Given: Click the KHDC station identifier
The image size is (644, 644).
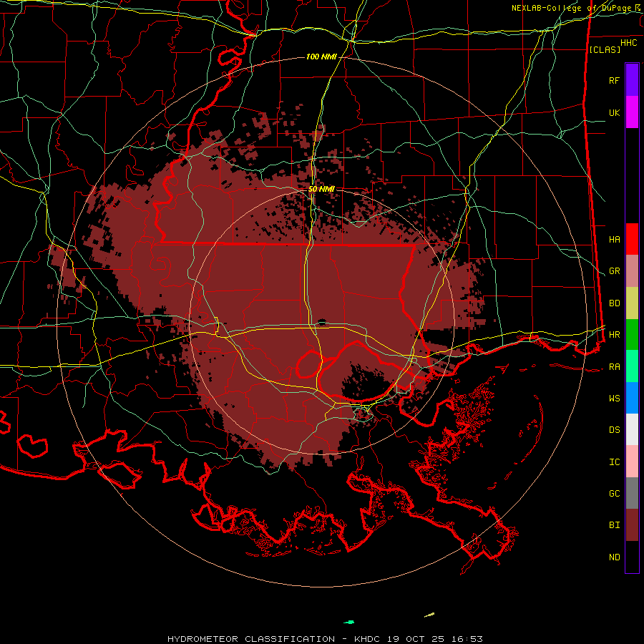Looking at the screenshot, I should coord(367,639).
